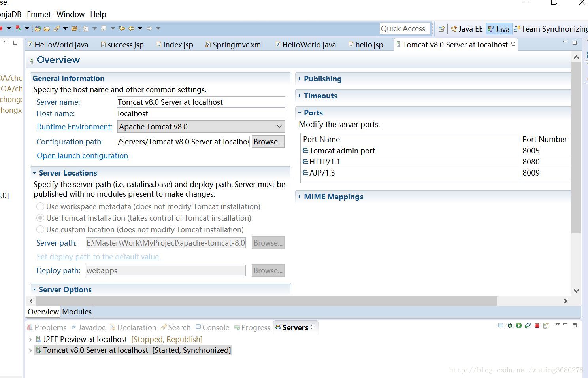Click the Previous Annotation toolbar icon

(x=104, y=28)
